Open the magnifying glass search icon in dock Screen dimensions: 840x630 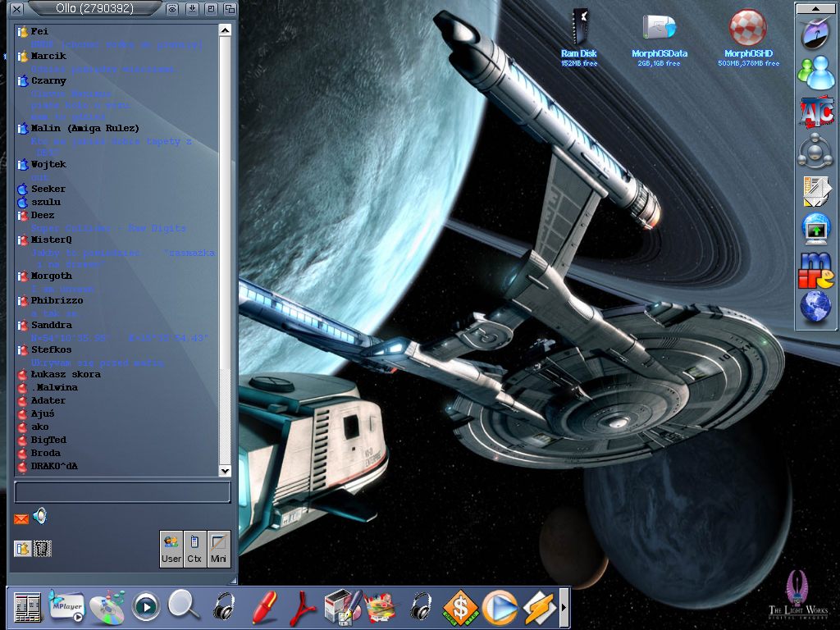183,605
